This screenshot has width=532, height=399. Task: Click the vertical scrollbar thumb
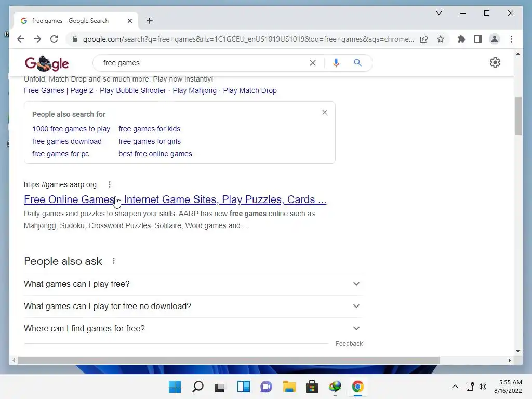(x=518, y=116)
